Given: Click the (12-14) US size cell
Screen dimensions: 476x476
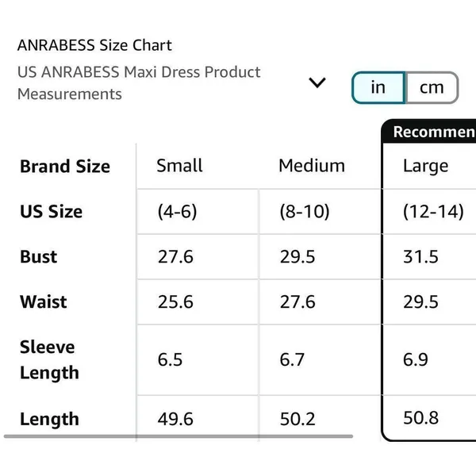Looking at the screenshot, I should click(433, 211).
